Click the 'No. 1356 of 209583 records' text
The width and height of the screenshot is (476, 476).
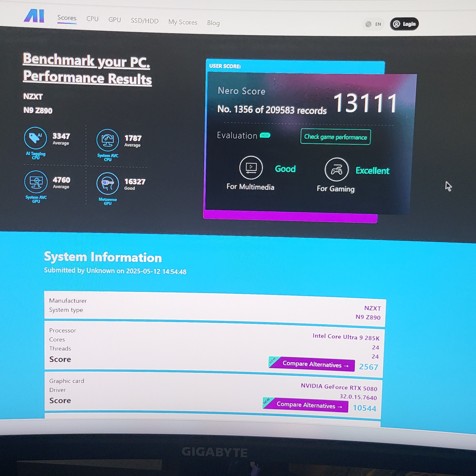[x=272, y=110]
